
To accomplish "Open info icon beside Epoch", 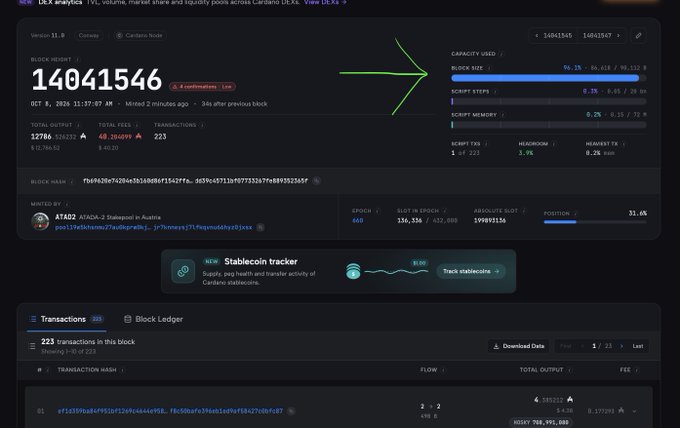I will [377, 211].
